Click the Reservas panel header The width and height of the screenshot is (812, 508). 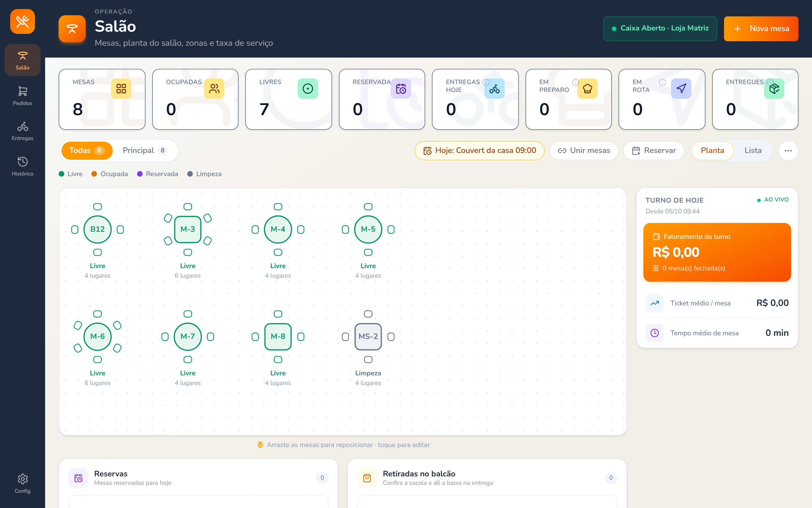[198, 478]
